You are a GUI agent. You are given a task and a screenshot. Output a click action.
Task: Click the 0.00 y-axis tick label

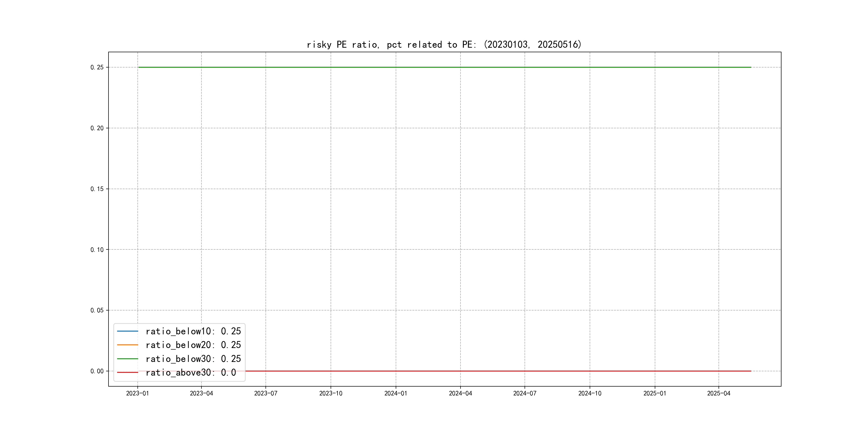pos(97,371)
